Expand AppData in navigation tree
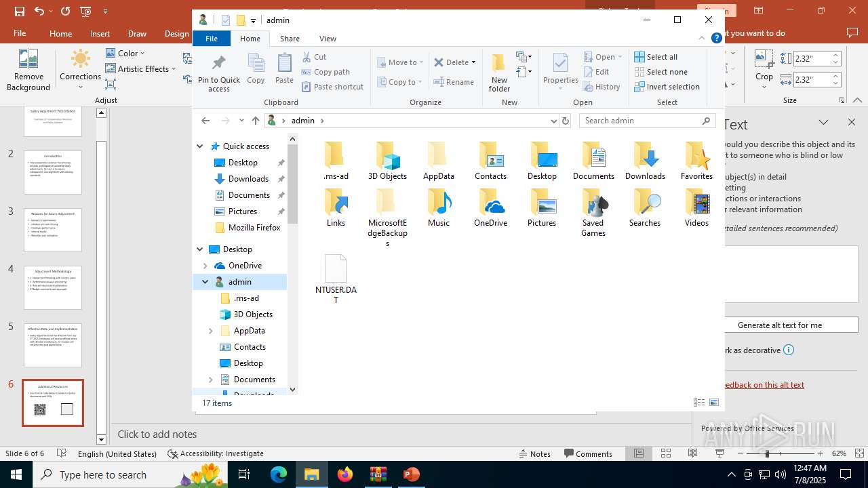This screenshot has height=488, width=868. click(211, 331)
